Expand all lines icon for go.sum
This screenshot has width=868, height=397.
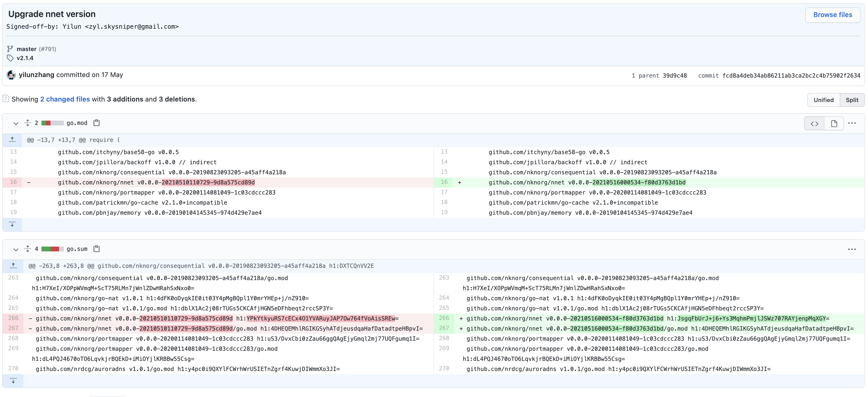(x=28, y=249)
